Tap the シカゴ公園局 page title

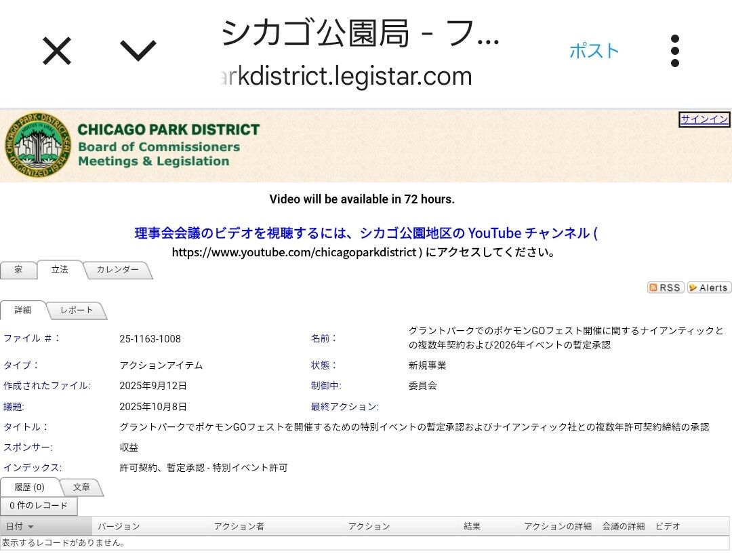pos(361,34)
